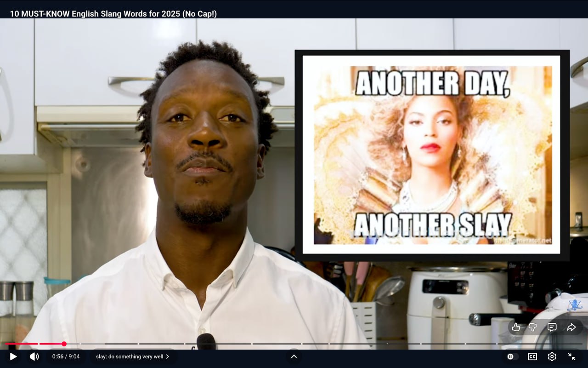Toggle the autoplay switch
588x368 pixels.
tap(512, 356)
